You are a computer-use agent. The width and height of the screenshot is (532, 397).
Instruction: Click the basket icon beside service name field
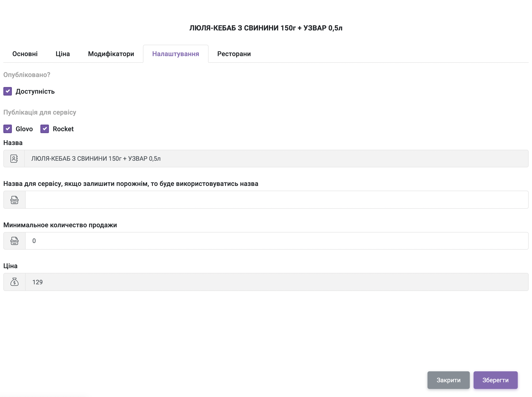[14, 200]
